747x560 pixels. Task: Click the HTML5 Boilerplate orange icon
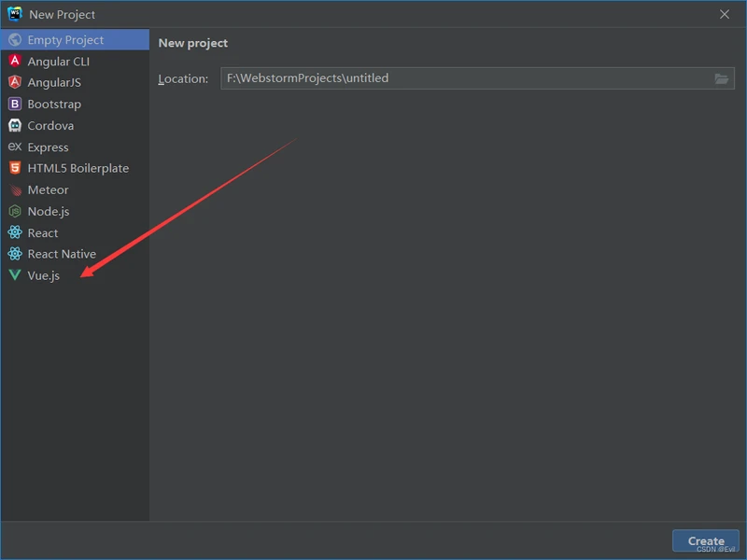pyautogui.click(x=15, y=168)
